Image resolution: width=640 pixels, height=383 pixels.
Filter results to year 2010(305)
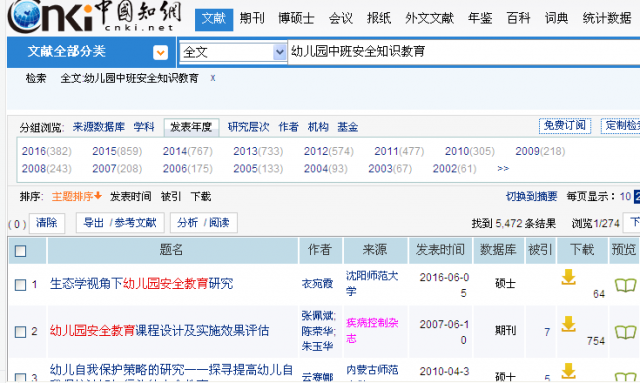pos(470,151)
